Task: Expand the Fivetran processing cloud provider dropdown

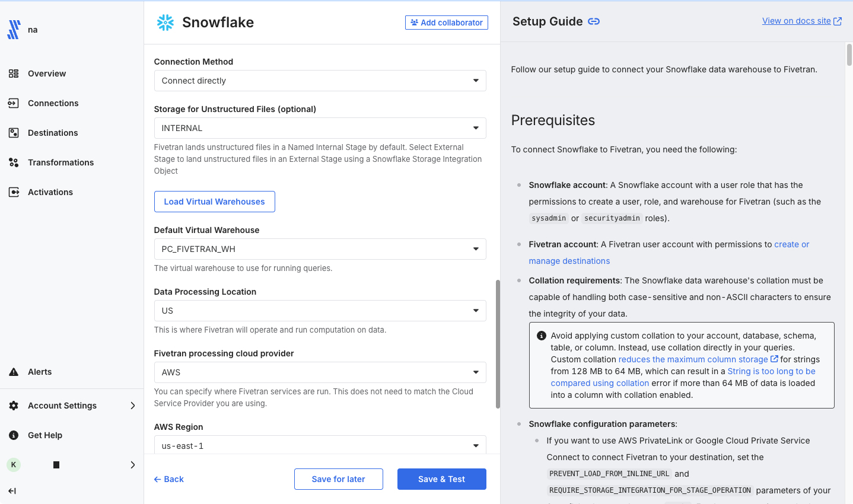Action: (x=320, y=372)
